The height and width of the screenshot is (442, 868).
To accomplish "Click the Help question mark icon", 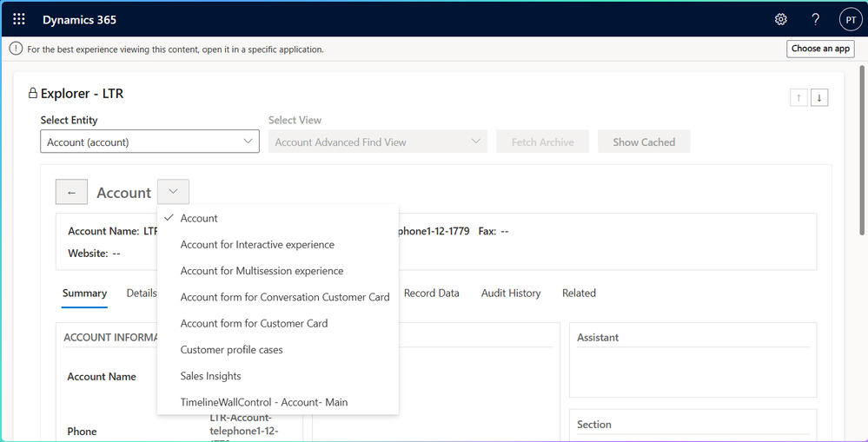I will pos(815,19).
